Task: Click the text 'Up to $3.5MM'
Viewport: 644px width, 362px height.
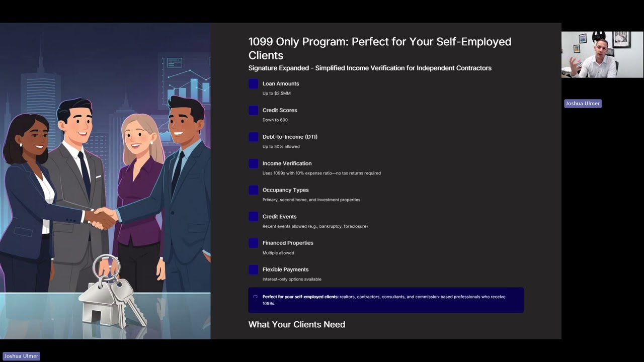Action: pos(276,94)
